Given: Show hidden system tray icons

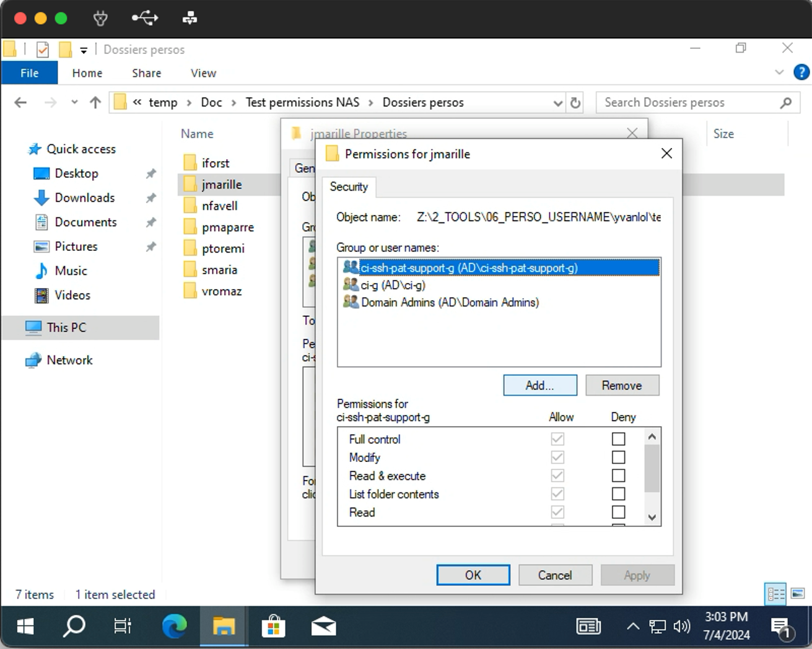Looking at the screenshot, I should (x=632, y=627).
